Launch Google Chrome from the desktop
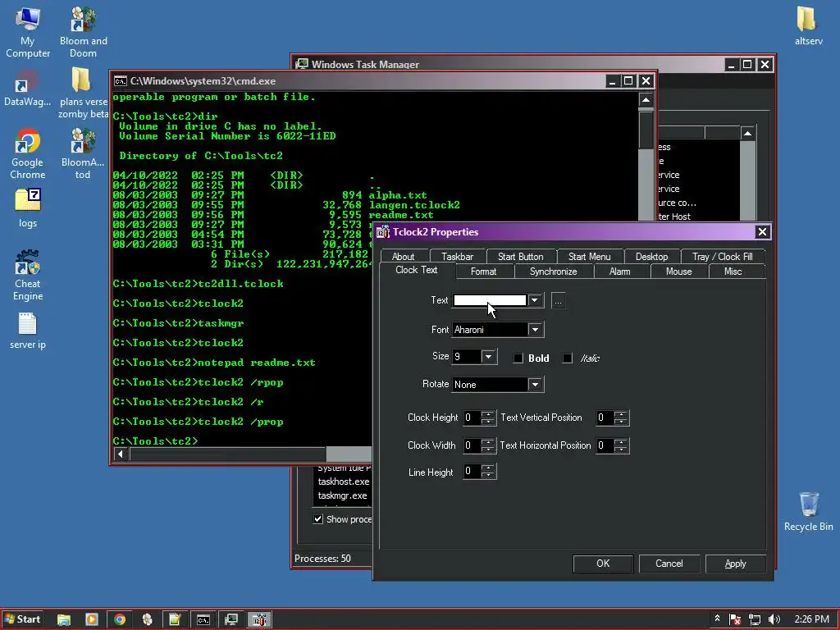 coord(27,154)
